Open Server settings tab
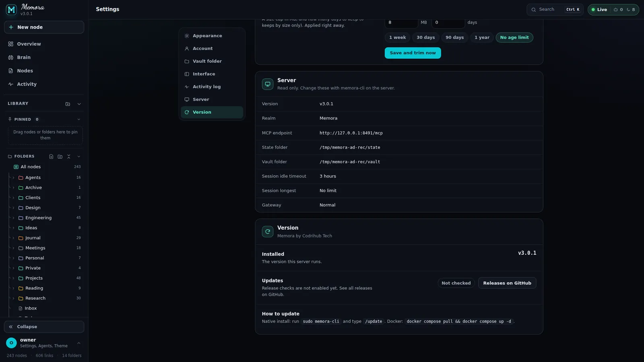 [x=212, y=99]
